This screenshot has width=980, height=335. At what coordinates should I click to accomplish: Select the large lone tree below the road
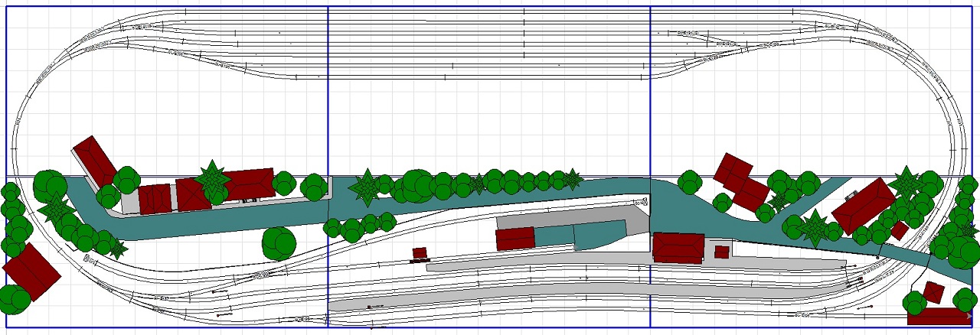pos(279,242)
